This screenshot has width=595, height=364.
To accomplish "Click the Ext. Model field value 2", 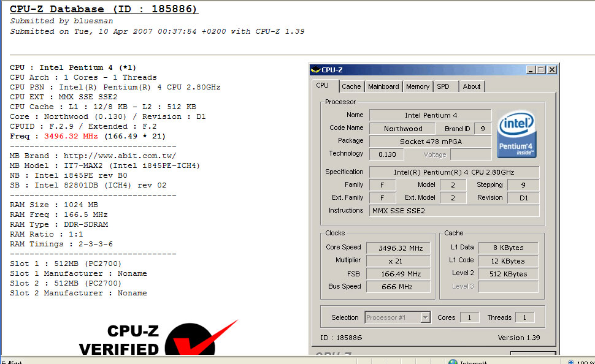I will tap(453, 198).
